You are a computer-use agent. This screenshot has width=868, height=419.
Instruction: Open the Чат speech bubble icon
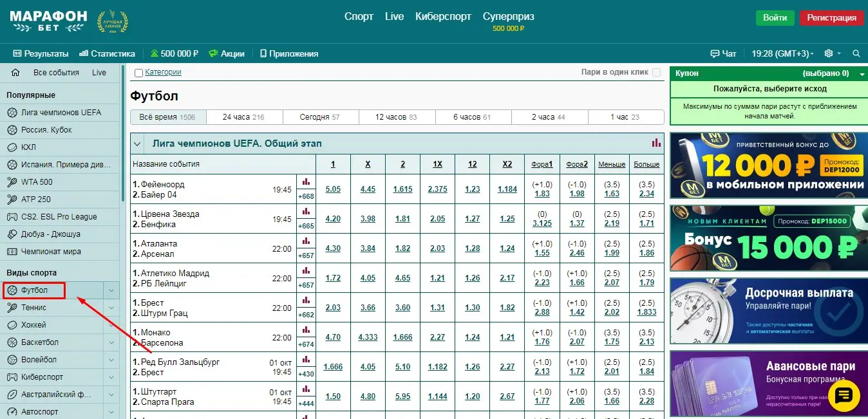coord(715,53)
